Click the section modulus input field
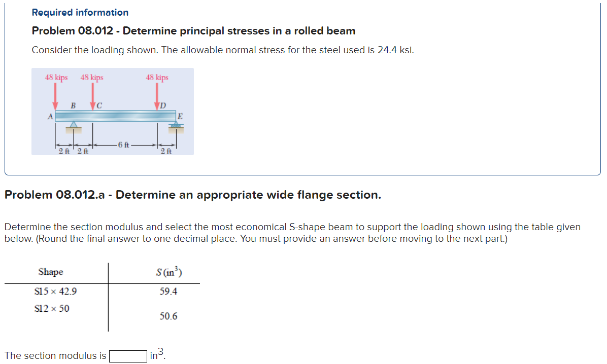This screenshot has width=607, height=364. point(128,356)
